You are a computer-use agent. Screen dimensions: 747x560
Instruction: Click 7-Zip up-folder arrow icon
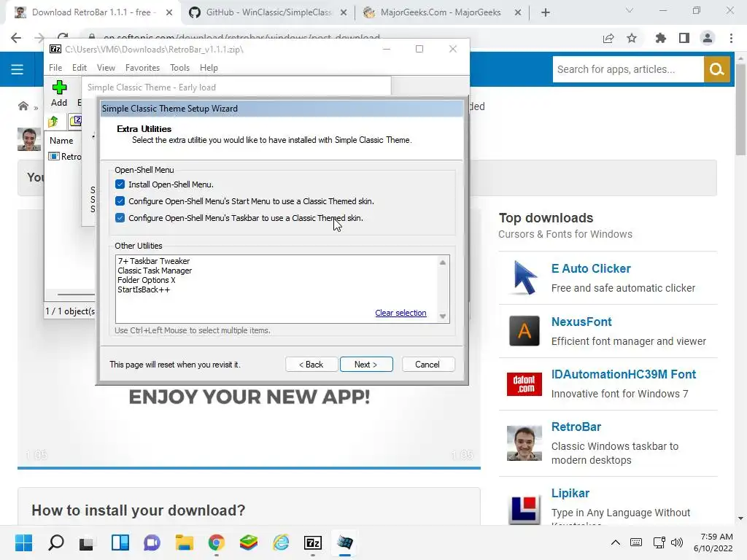coord(53,122)
